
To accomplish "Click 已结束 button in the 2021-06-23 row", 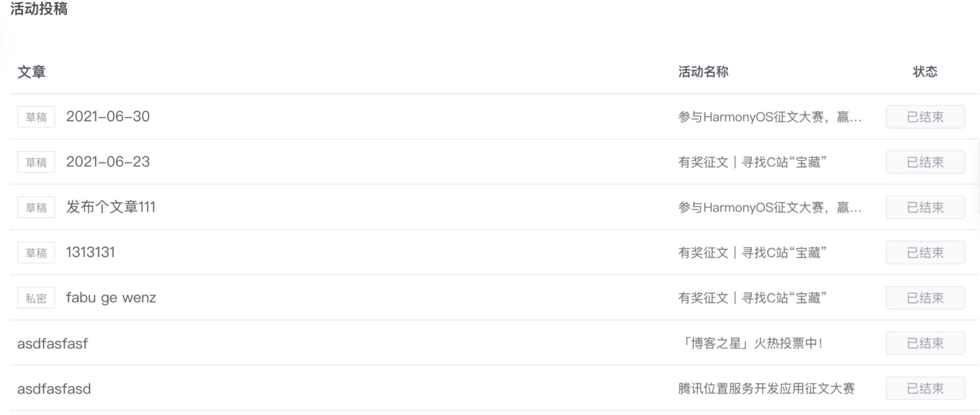I will point(925,163).
